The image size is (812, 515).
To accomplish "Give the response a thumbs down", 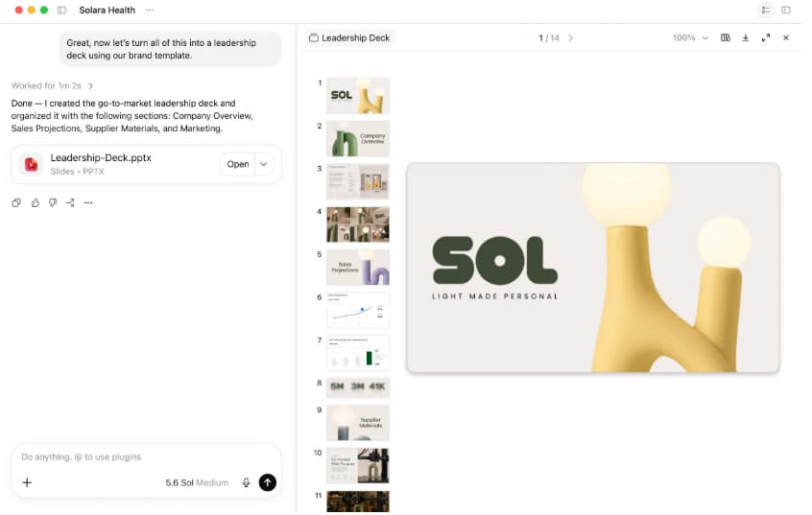I will click(53, 204).
